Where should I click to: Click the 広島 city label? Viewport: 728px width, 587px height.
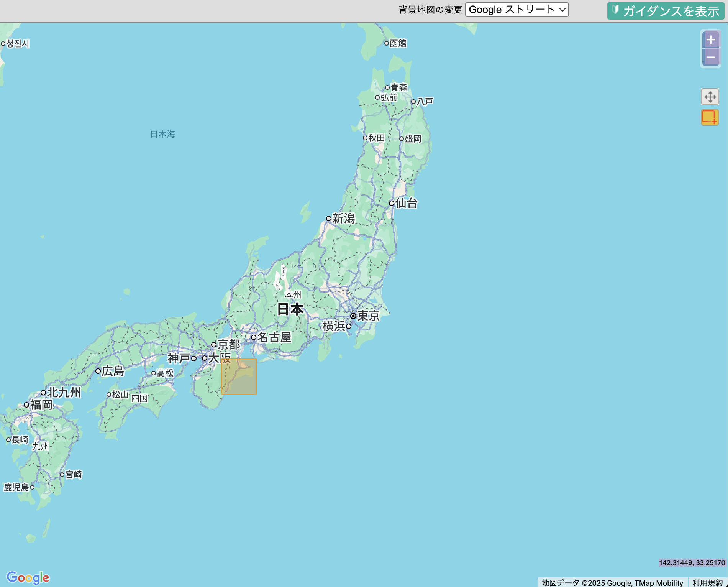pos(113,371)
